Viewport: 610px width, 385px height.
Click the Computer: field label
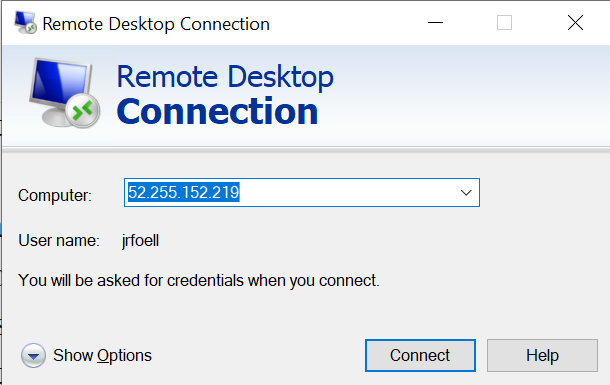(x=55, y=195)
